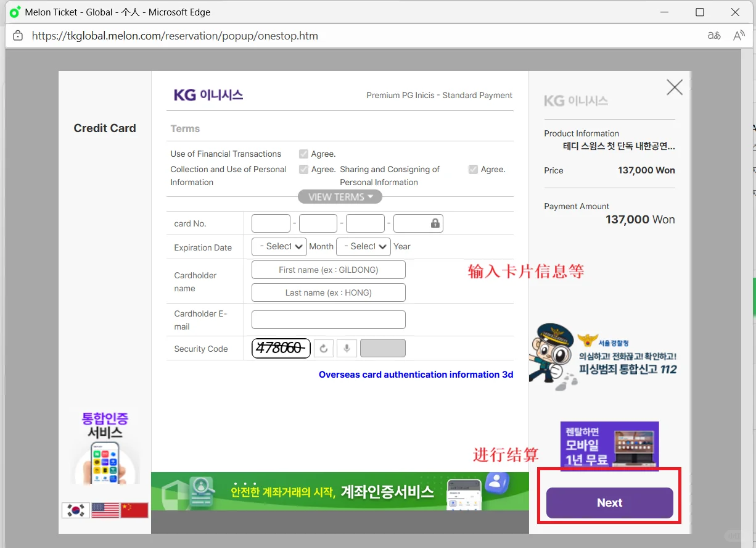
Task: Open Overseas card authentication information 3d link
Action: (416, 375)
